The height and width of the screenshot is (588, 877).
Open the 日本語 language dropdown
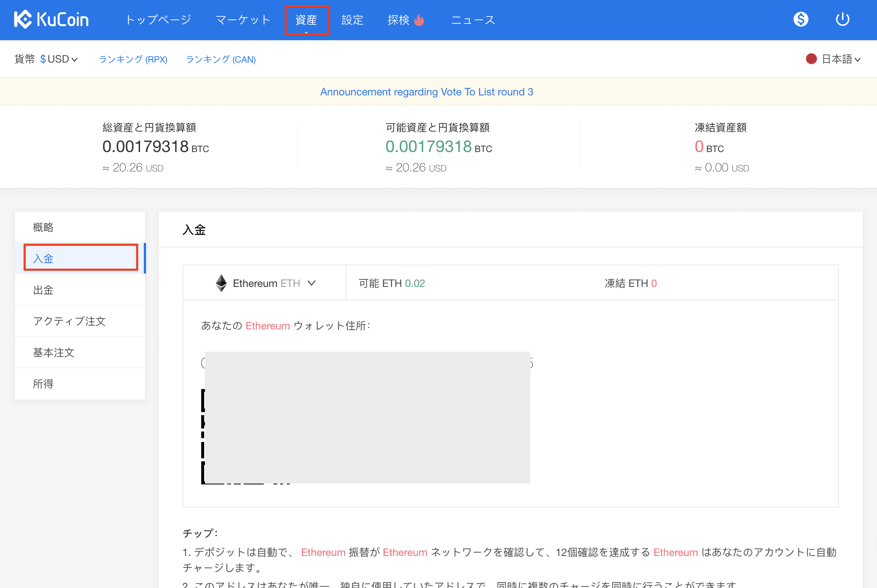click(840, 59)
